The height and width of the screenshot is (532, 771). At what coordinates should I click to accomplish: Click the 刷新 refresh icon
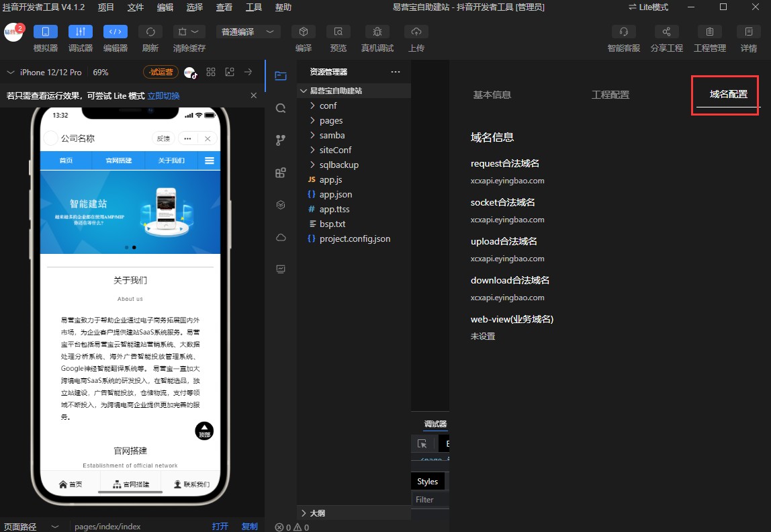(x=150, y=32)
